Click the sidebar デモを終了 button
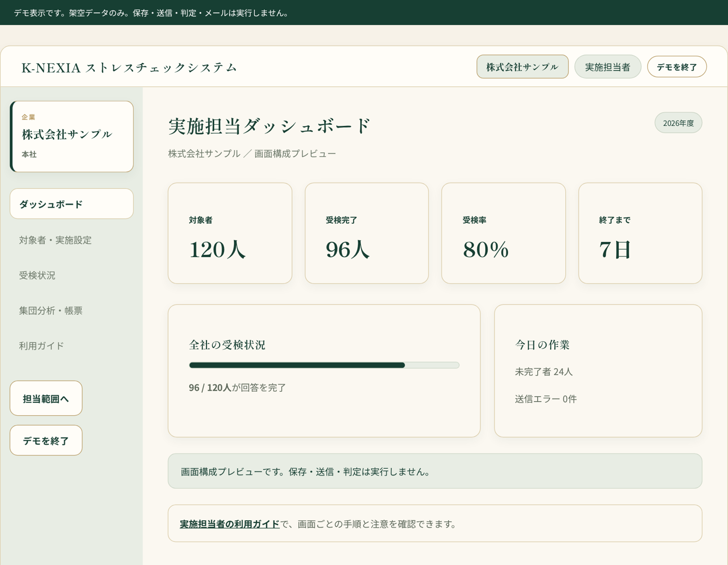The width and height of the screenshot is (728, 565). tap(46, 441)
